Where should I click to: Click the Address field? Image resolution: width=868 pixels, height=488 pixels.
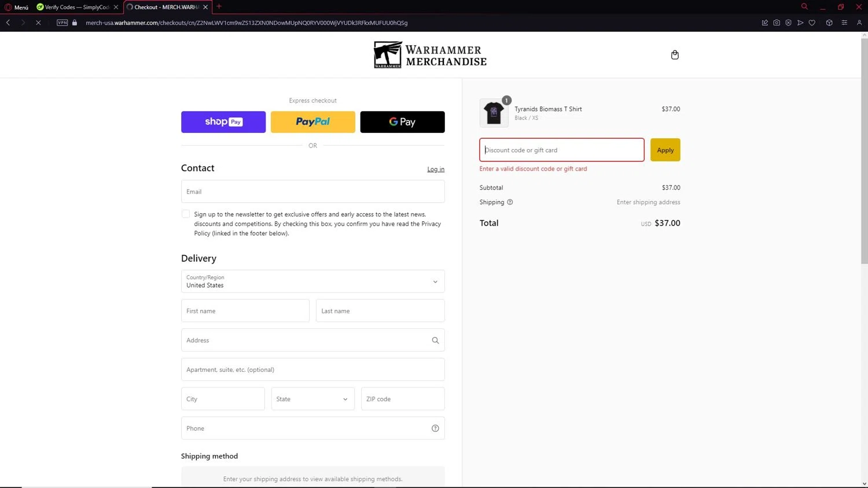coord(313,340)
